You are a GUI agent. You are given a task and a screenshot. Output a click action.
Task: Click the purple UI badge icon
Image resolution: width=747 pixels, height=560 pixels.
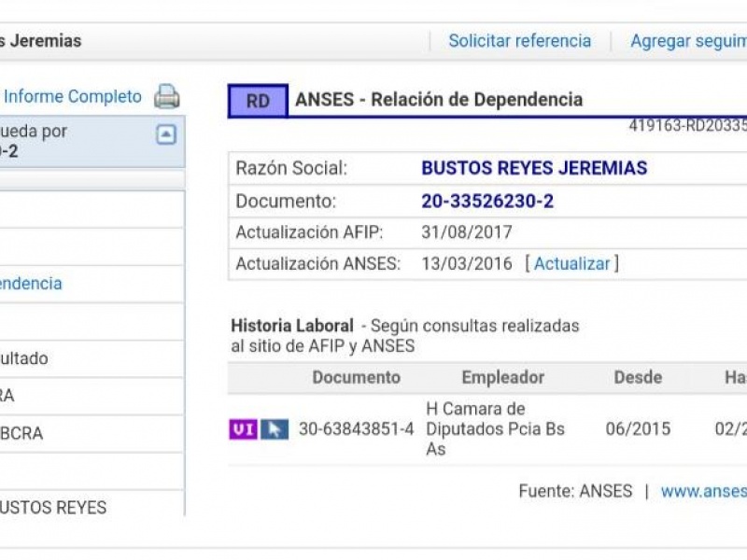point(244,429)
